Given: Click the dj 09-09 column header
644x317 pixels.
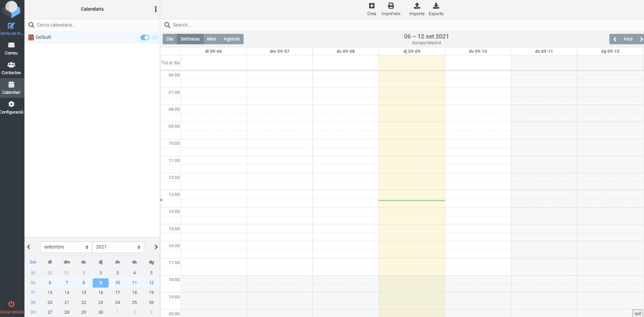Looking at the screenshot, I should (x=412, y=51).
